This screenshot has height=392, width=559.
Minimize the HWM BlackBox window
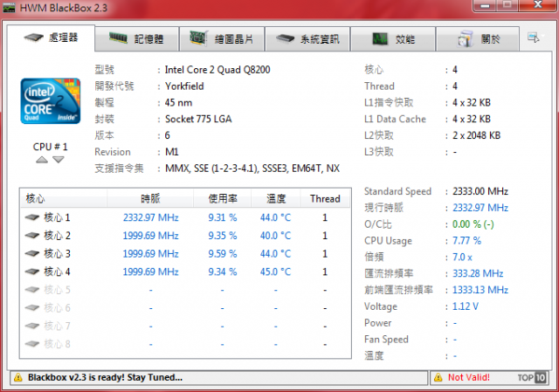click(486, 6)
